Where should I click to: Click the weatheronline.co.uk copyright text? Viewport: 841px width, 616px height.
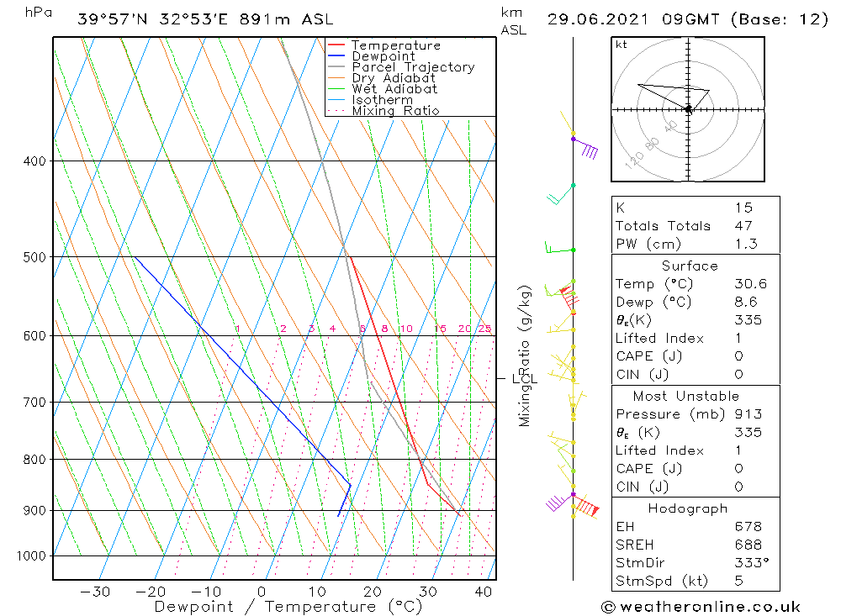[701, 608]
